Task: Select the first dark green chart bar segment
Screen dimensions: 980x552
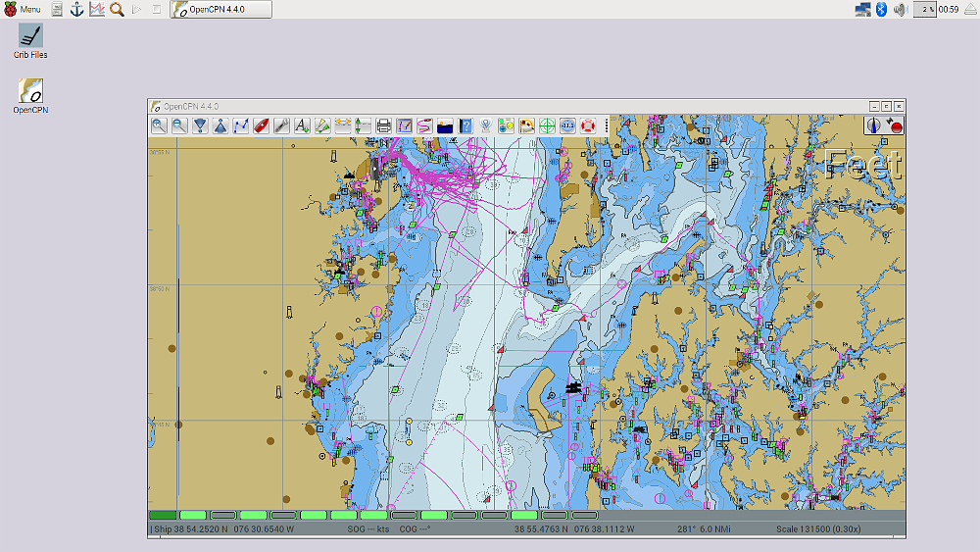Action: [x=163, y=515]
